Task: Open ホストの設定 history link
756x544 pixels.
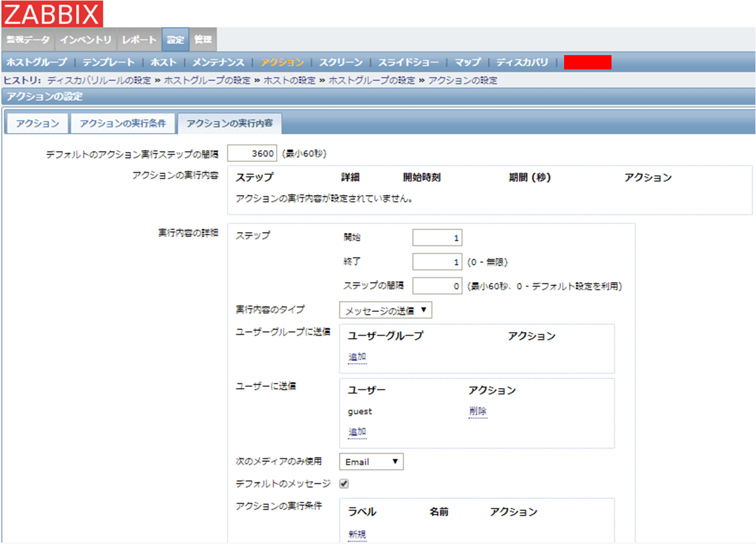Action: pos(289,80)
